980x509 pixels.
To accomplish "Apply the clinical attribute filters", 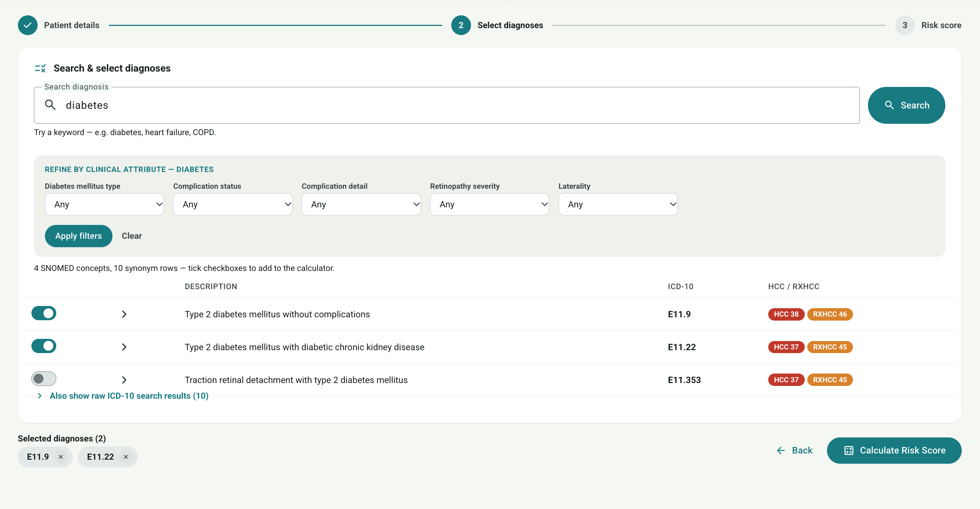I will (79, 236).
